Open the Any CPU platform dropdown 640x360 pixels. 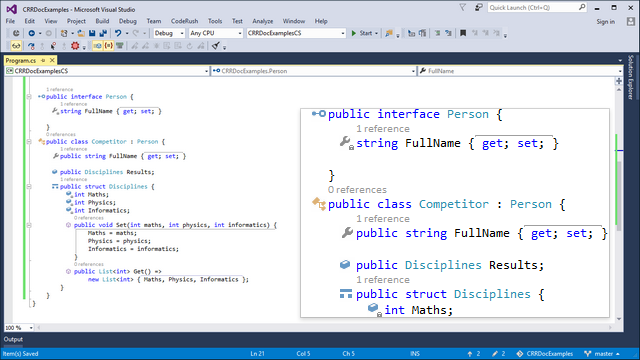216,33
